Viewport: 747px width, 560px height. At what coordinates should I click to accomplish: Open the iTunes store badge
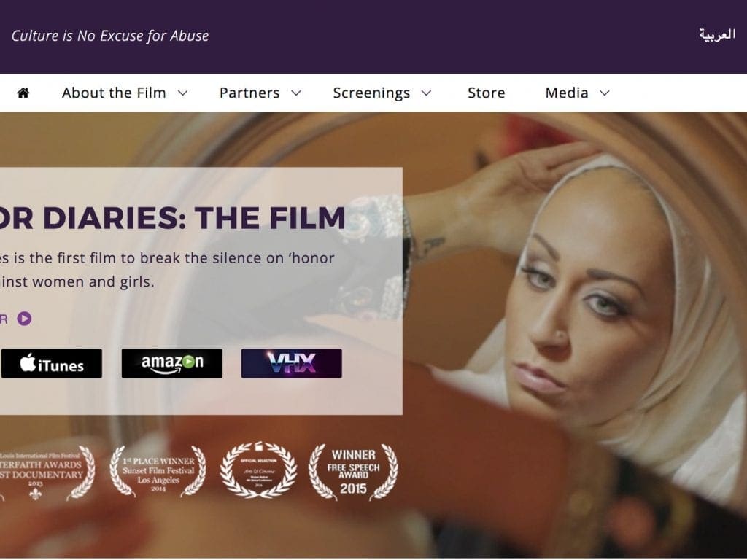pyautogui.click(x=52, y=363)
